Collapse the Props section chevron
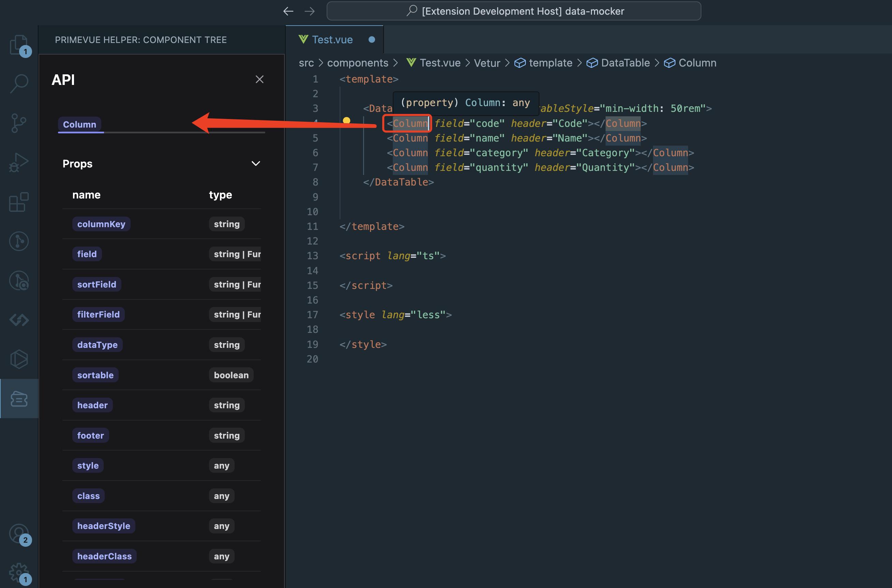The image size is (892, 588). click(x=256, y=163)
